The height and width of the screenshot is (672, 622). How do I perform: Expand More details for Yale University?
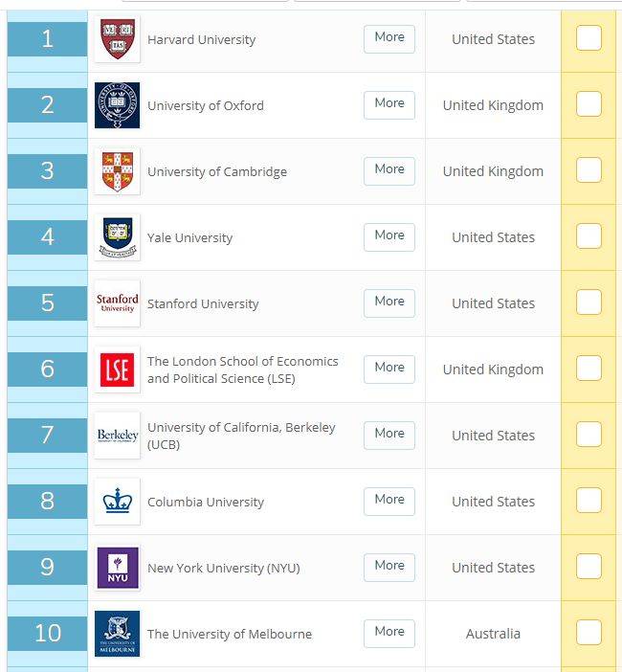click(x=389, y=237)
